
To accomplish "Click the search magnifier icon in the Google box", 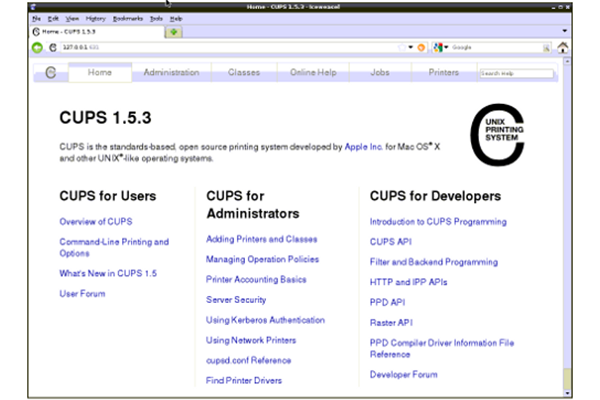I will [x=547, y=47].
